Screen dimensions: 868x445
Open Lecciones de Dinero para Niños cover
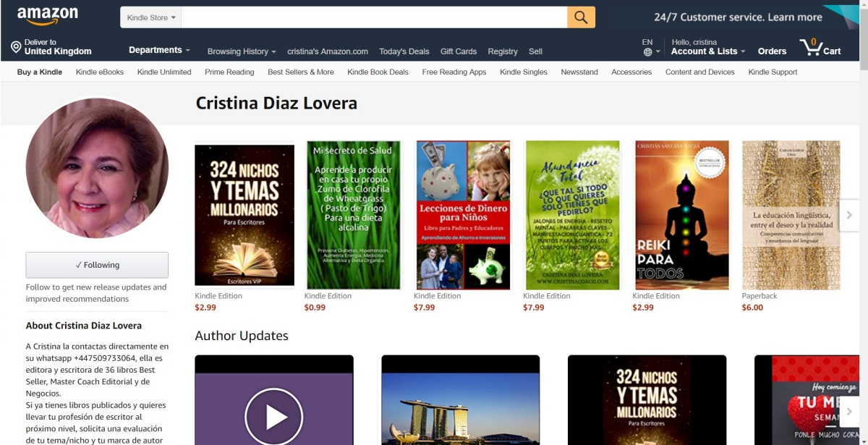(x=464, y=215)
